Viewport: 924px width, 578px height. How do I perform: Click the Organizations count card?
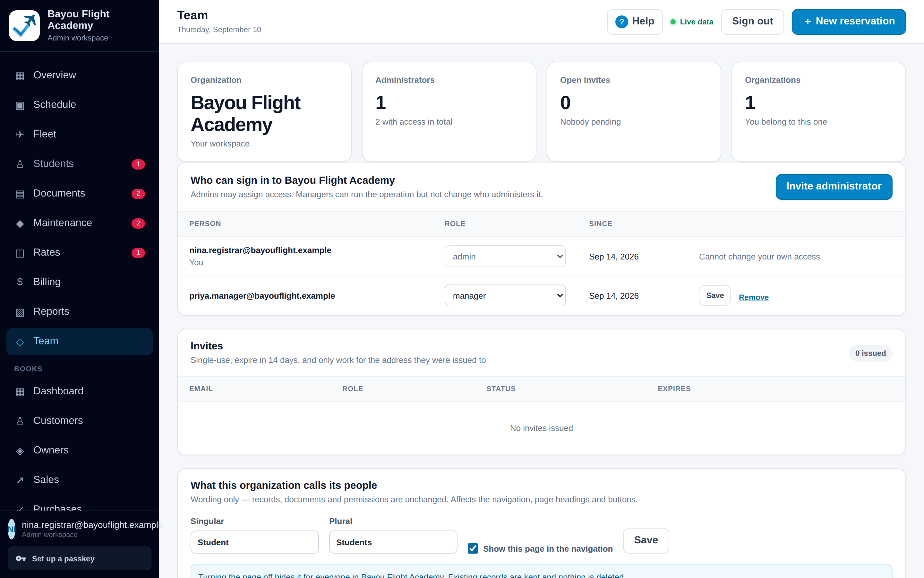819,112
